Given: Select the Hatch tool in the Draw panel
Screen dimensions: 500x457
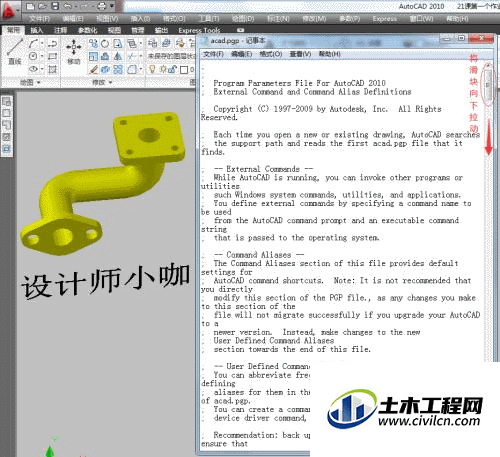Looking at the screenshot, I should (x=52, y=69).
